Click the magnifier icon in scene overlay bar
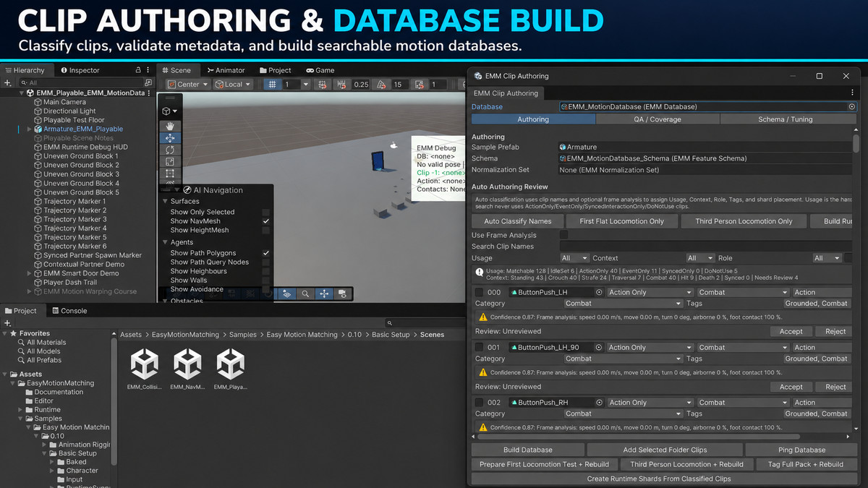Viewport: 868px width, 488px height. tap(305, 294)
